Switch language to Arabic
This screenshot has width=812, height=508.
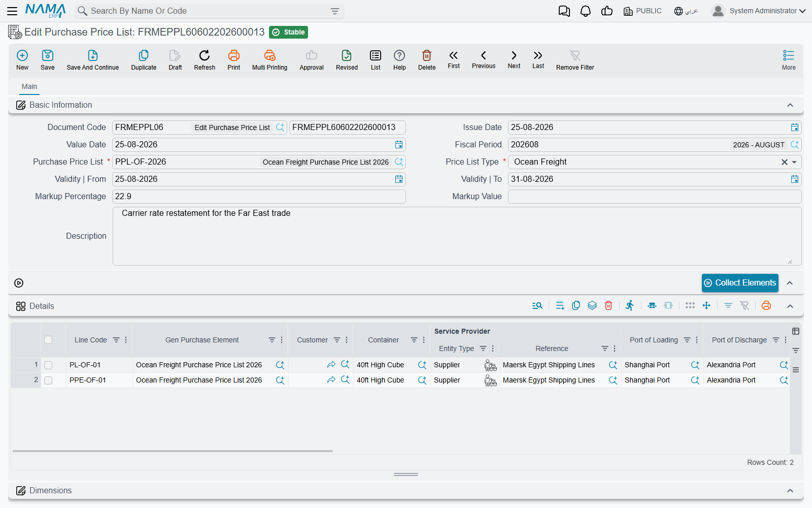[686, 11]
